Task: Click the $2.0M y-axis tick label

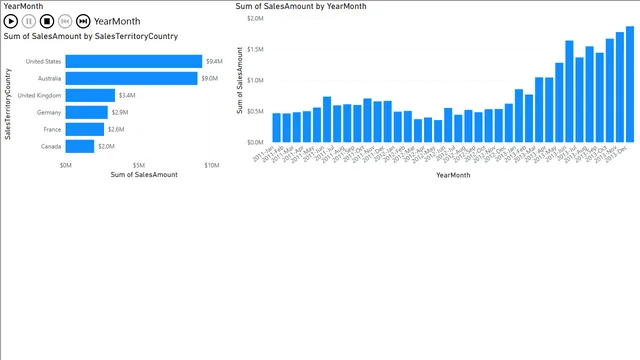Action: click(256, 19)
